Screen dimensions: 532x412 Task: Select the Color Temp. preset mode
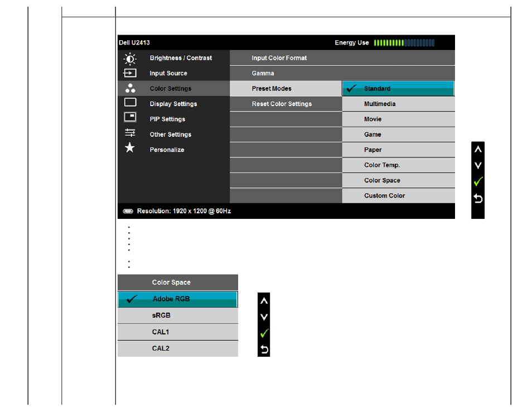[398, 165]
